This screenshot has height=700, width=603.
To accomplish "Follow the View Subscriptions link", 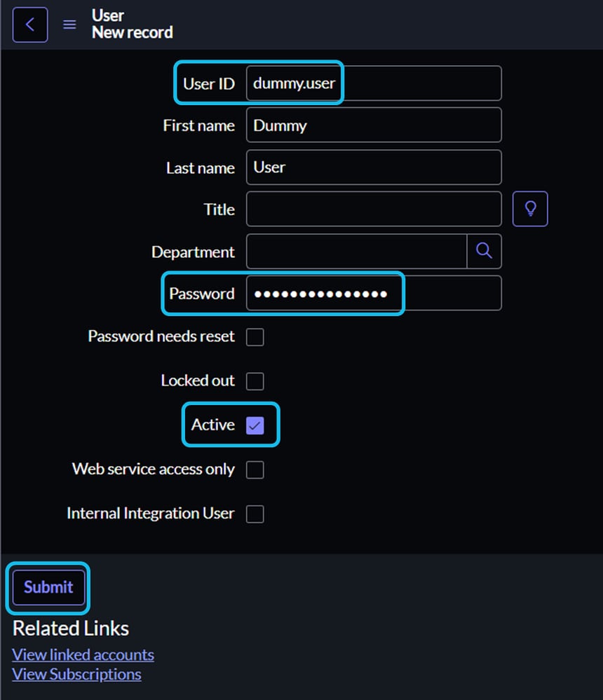I will (x=76, y=673).
